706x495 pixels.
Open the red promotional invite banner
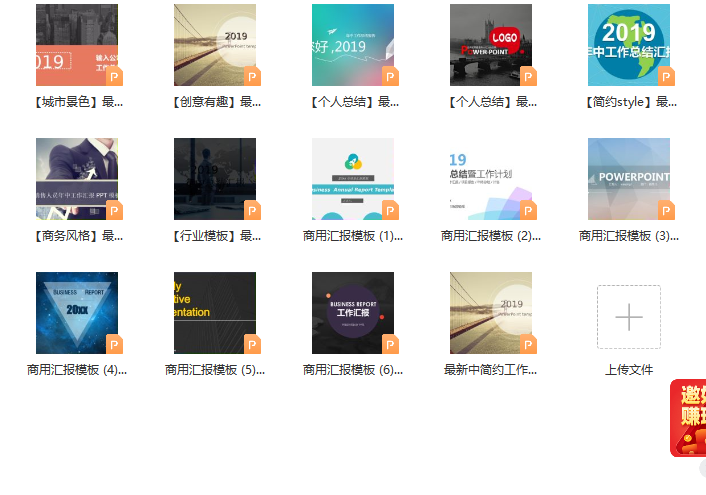pos(688,418)
